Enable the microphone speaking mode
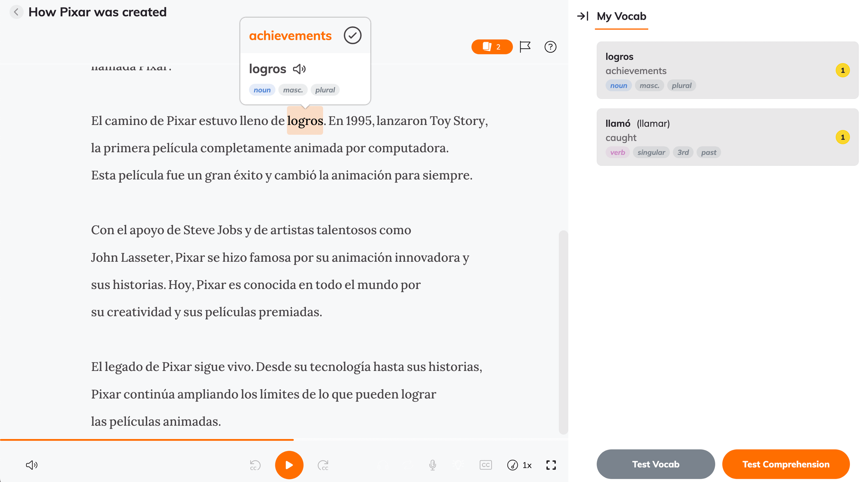This screenshot has width=868, height=482. (432, 465)
